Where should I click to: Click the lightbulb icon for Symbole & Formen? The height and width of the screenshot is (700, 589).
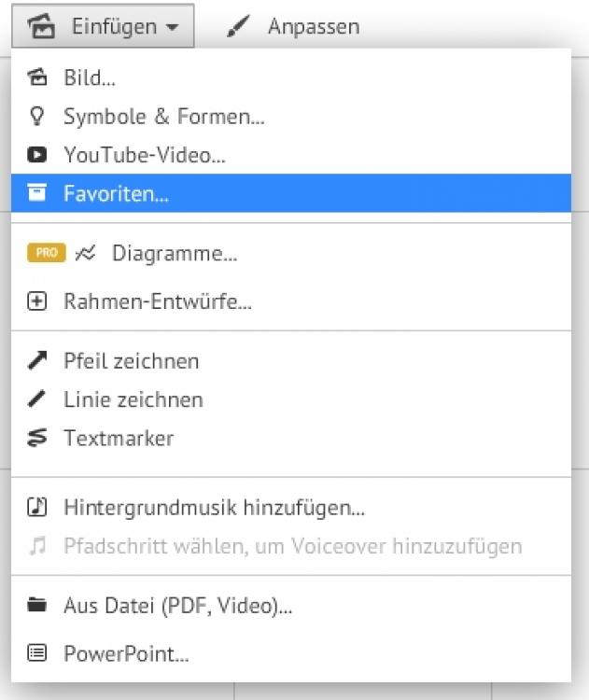[37, 117]
